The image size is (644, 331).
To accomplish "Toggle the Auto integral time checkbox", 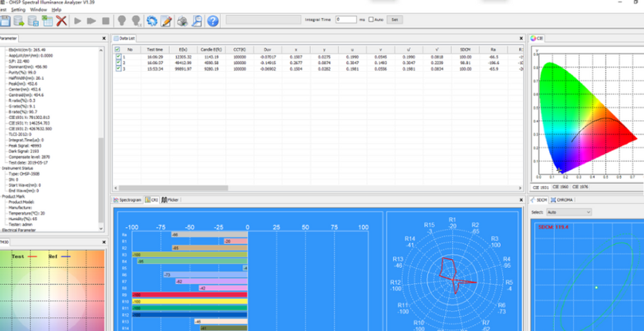I will 371,20.
